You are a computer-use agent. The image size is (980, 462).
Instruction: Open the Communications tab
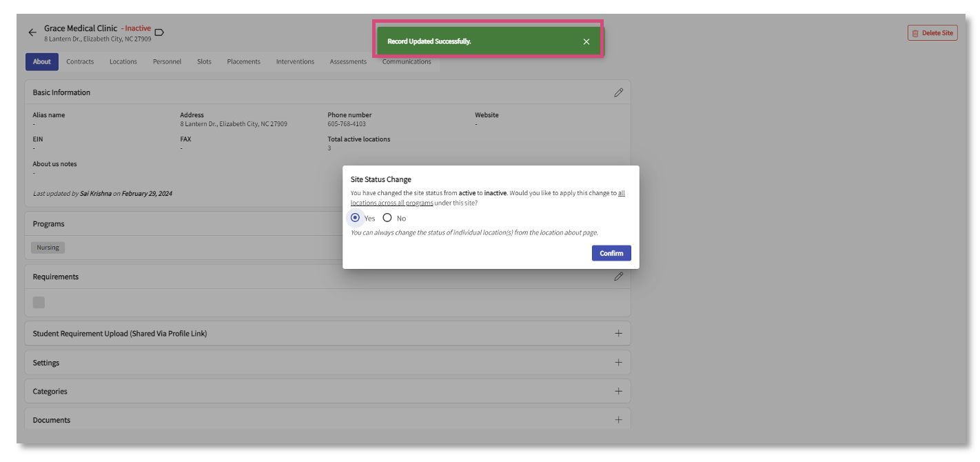[x=407, y=62]
